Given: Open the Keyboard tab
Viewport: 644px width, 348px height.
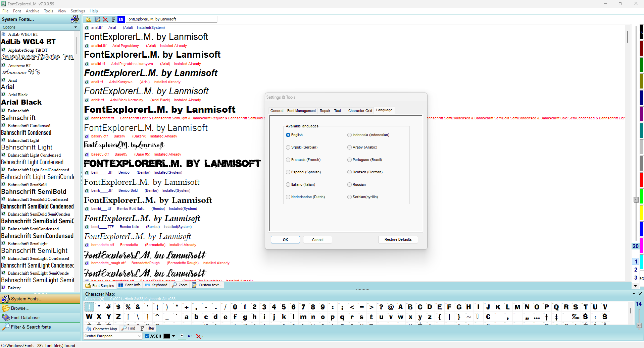Looking at the screenshot, I should [x=156, y=285].
